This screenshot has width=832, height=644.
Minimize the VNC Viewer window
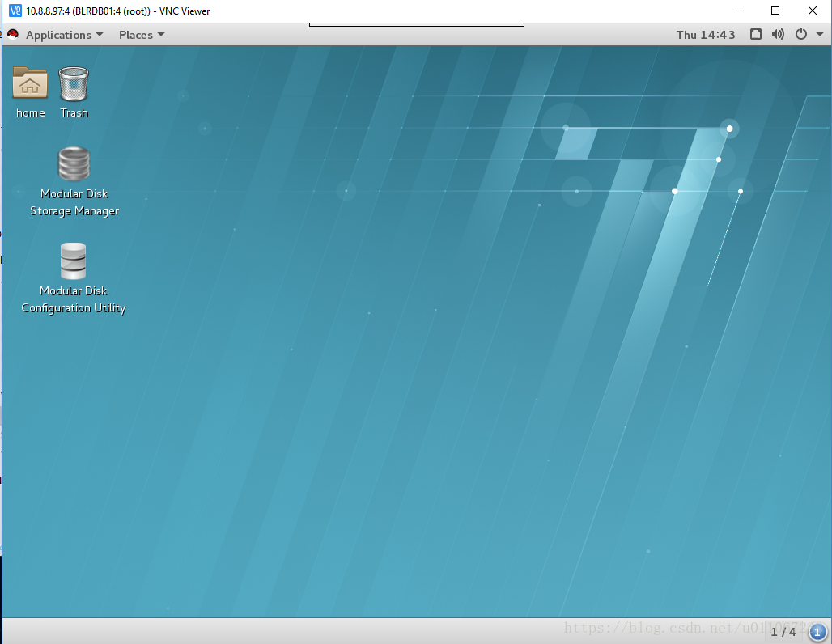click(x=739, y=11)
